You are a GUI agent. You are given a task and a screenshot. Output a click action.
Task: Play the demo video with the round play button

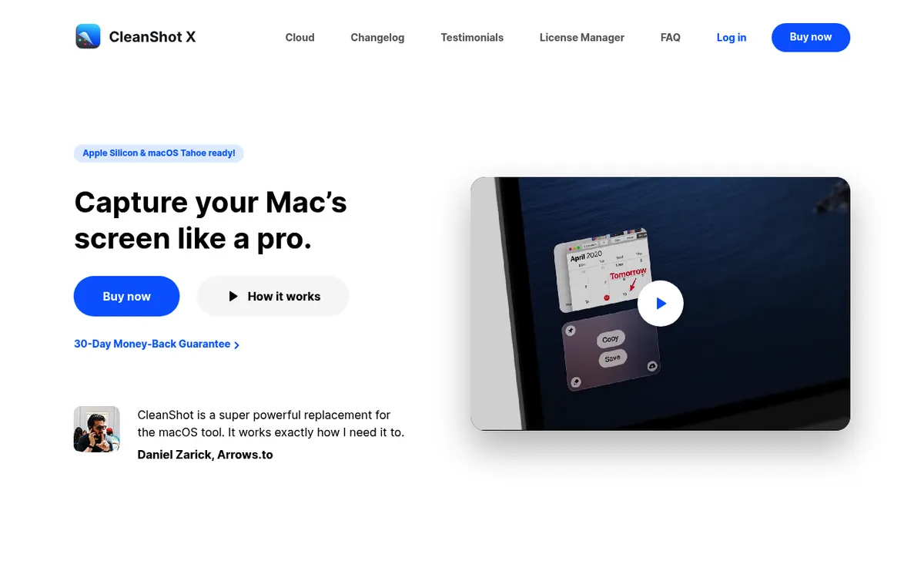661,304
